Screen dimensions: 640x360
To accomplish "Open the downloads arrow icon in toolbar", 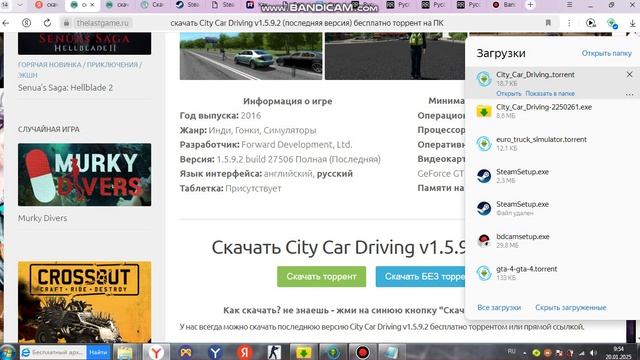I will (632, 23).
